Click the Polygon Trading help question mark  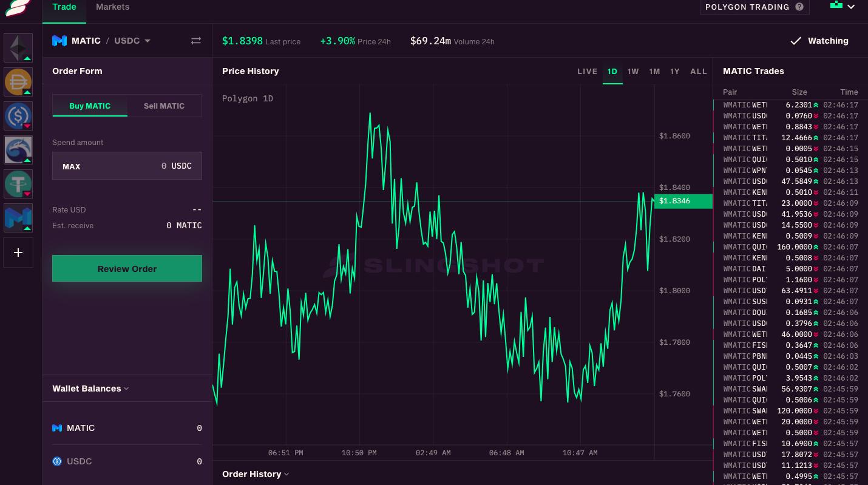click(799, 7)
